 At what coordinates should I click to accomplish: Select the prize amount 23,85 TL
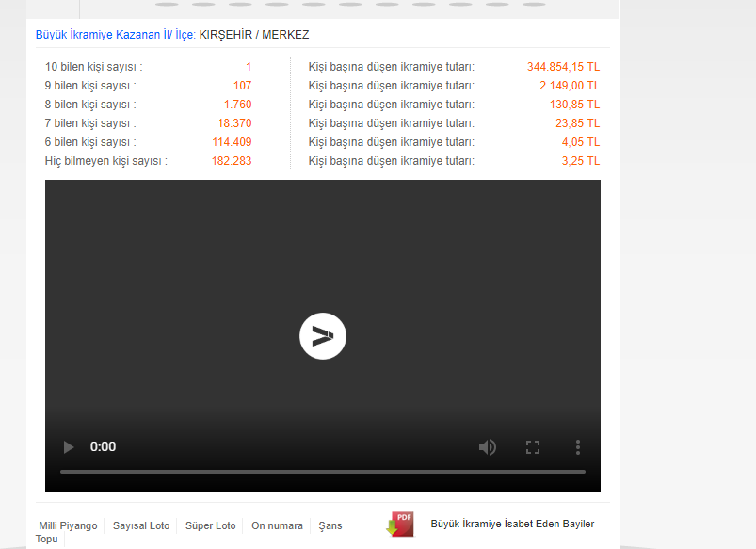coord(578,123)
